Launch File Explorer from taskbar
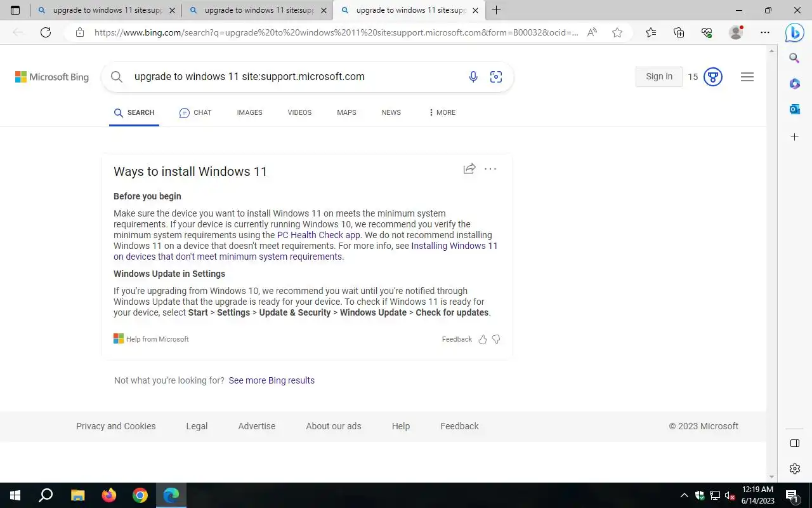 tap(77, 495)
